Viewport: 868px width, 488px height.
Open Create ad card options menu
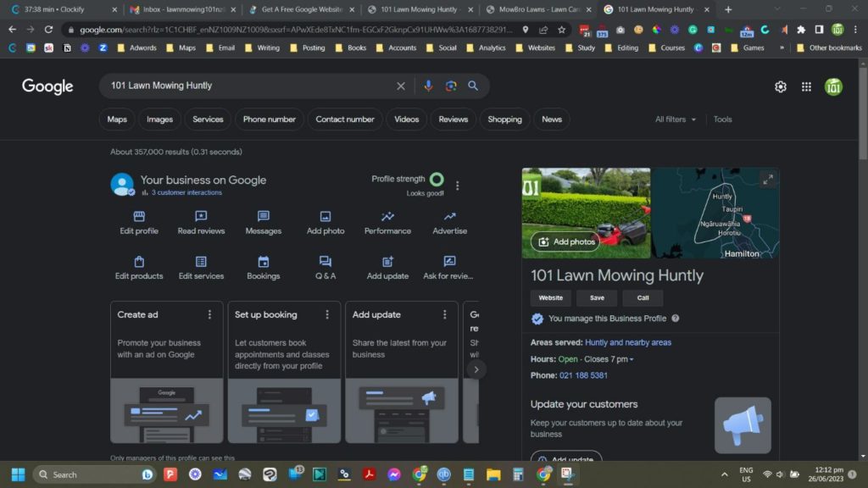coord(209,314)
